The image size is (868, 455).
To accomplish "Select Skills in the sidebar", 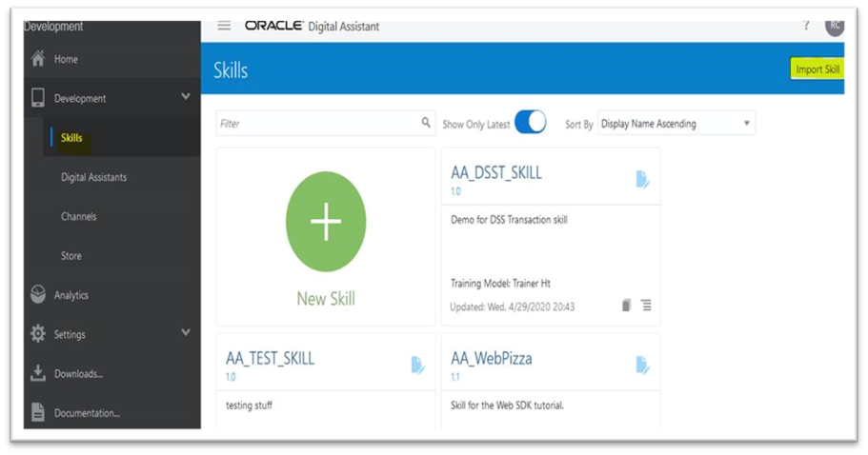I will 71,138.
